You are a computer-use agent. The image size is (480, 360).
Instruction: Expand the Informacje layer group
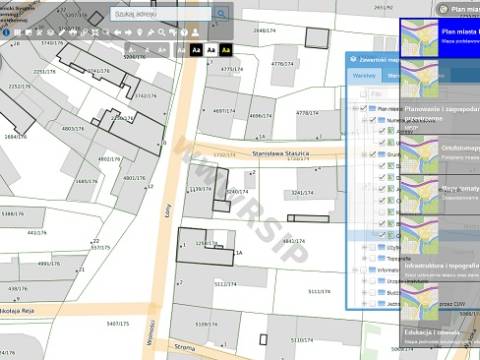click(x=356, y=270)
